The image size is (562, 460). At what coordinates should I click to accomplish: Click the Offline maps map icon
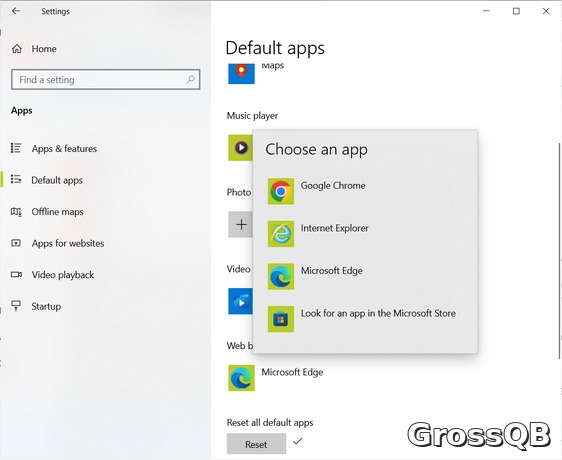point(16,212)
